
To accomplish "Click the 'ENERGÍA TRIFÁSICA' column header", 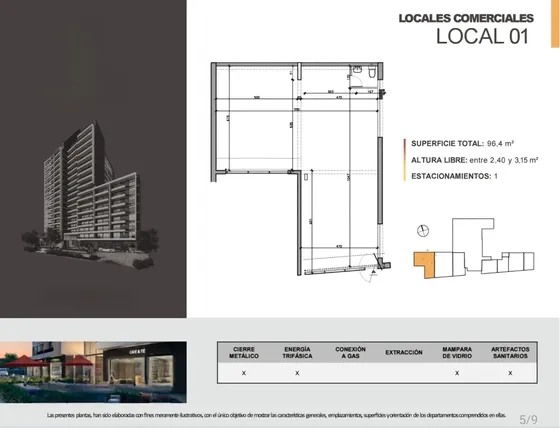I will pos(297,353).
